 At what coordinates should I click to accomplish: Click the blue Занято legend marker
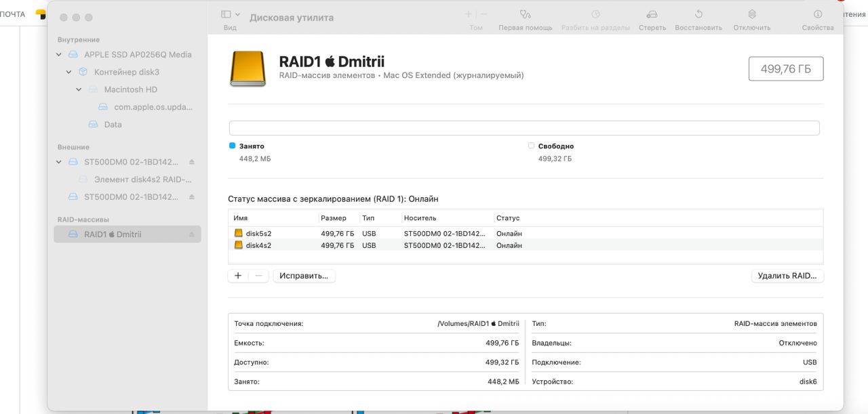pos(232,146)
